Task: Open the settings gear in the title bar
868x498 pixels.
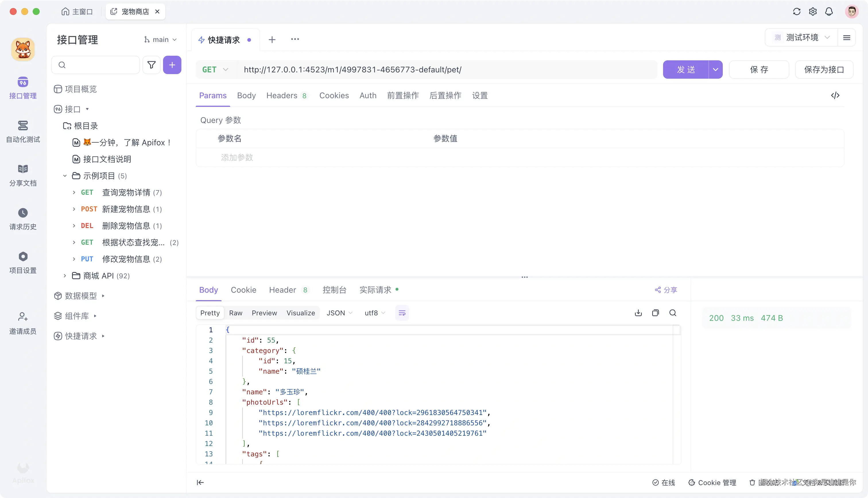Action: click(813, 11)
